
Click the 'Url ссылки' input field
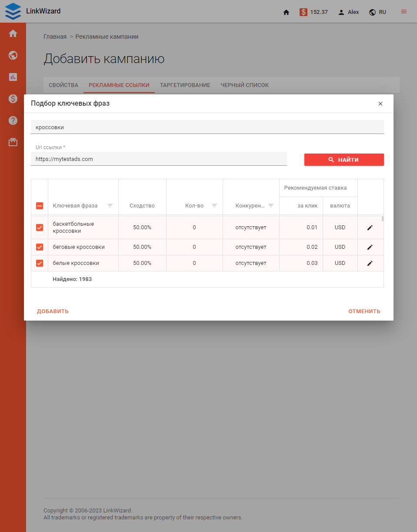click(x=159, y=159)
